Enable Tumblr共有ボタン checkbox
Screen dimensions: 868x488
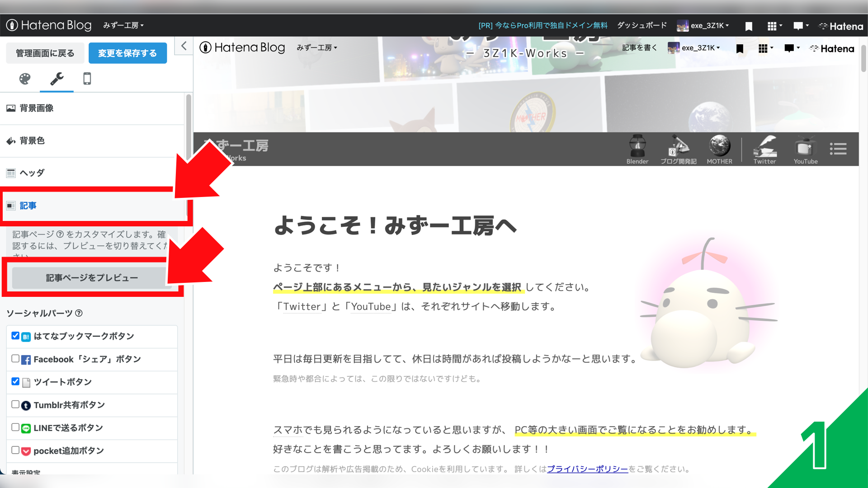[15, 404]
